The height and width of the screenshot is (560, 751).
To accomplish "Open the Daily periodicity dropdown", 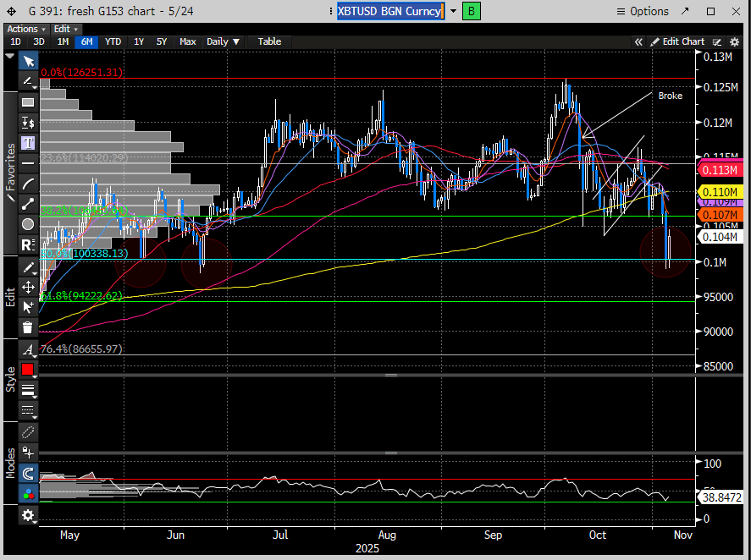I will 223,41.
